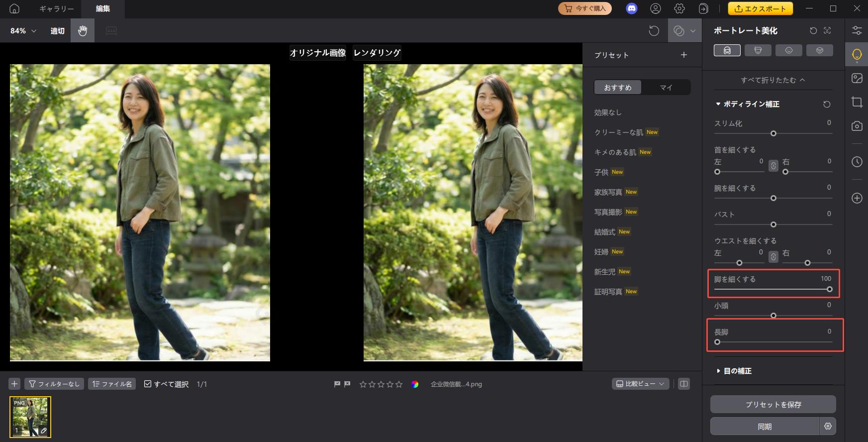Open the image retouch sidebar icon

(857, 78)
